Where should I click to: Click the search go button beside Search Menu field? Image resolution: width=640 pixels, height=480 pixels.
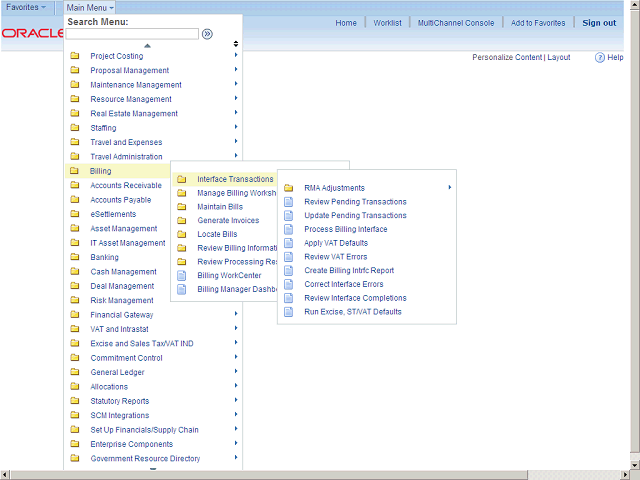point(207,34)
